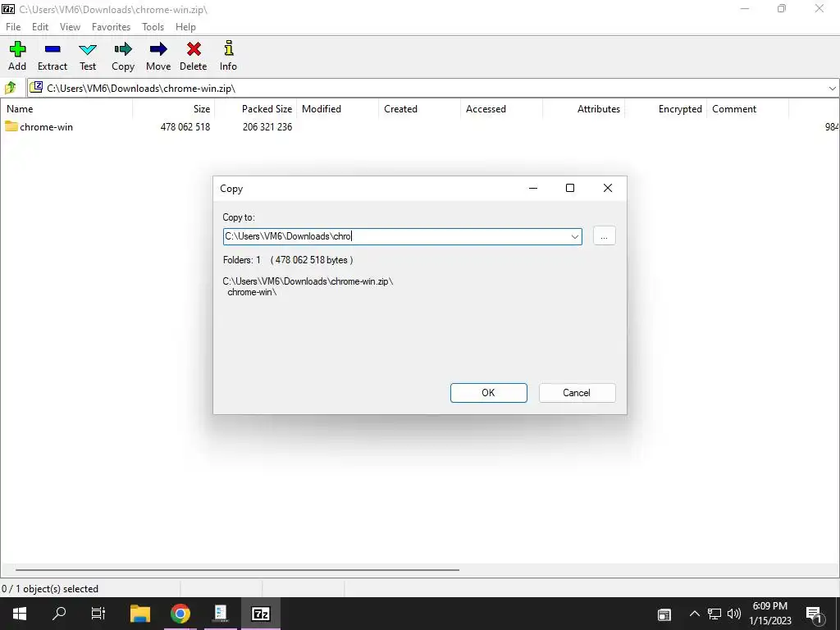
Task: Click the 7z app icon in title bar
Action: click(8, 9)
